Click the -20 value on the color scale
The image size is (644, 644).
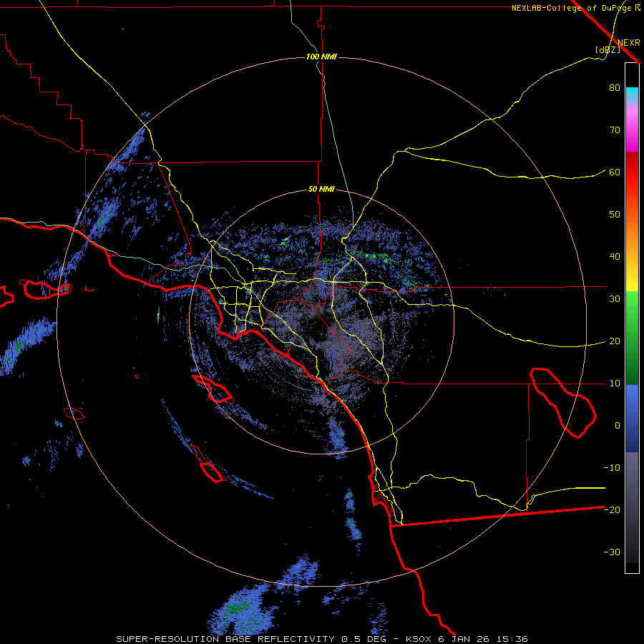click(x=612, y=509)
